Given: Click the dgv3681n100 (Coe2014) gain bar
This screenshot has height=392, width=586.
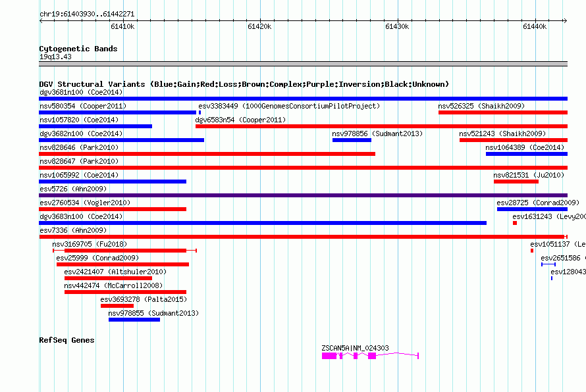Looking at the screenshot, I should tap(303, 99).
